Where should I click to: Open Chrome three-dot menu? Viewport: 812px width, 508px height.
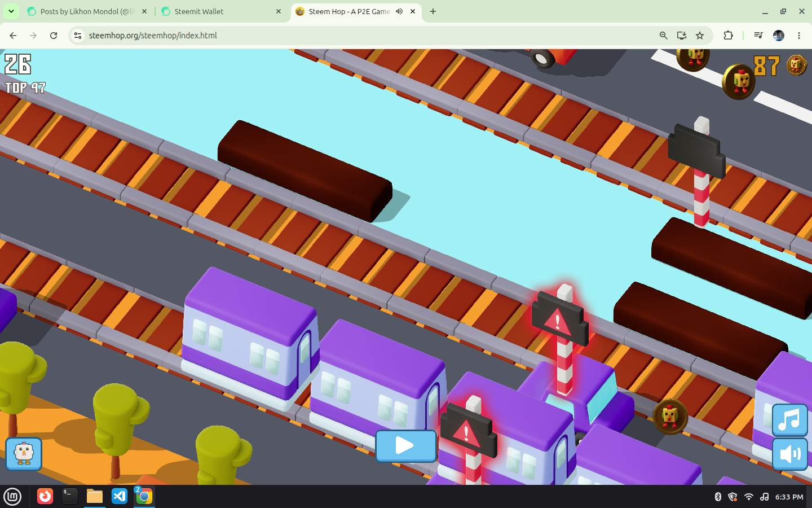[x=799, y=36]
